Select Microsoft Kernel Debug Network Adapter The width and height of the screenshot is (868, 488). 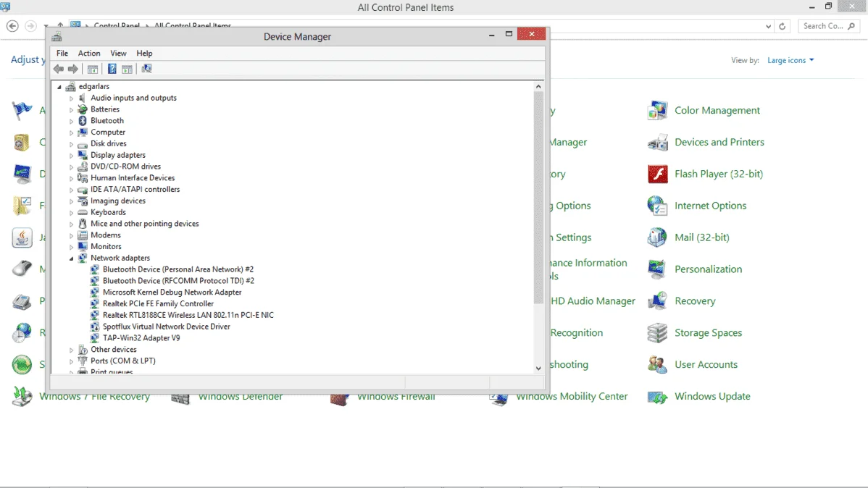click(172, 293)
